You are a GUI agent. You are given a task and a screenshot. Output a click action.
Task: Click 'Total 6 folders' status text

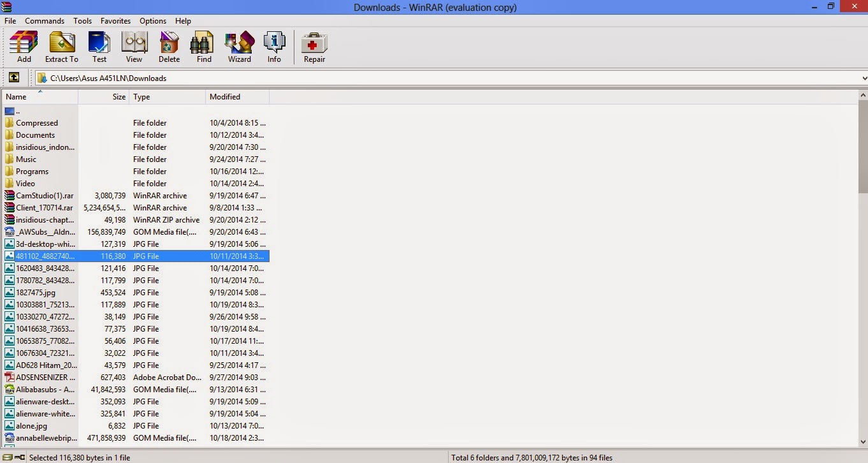click(x=532, y=457)
